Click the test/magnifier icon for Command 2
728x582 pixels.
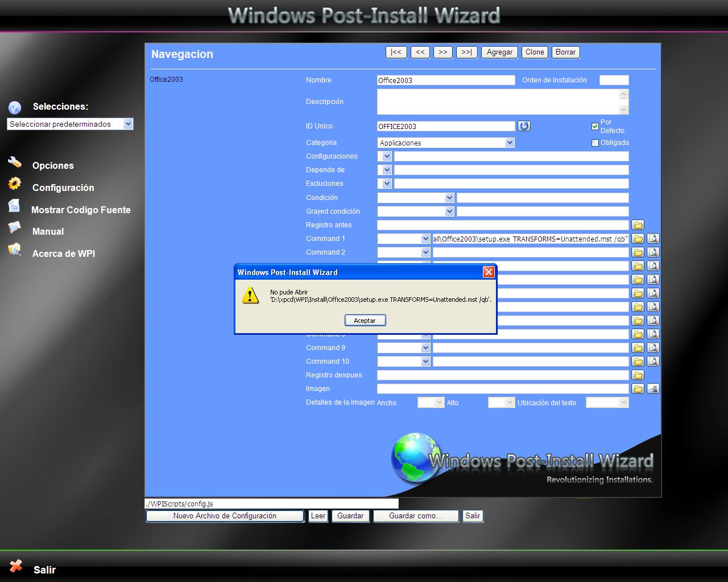[653, 252]
